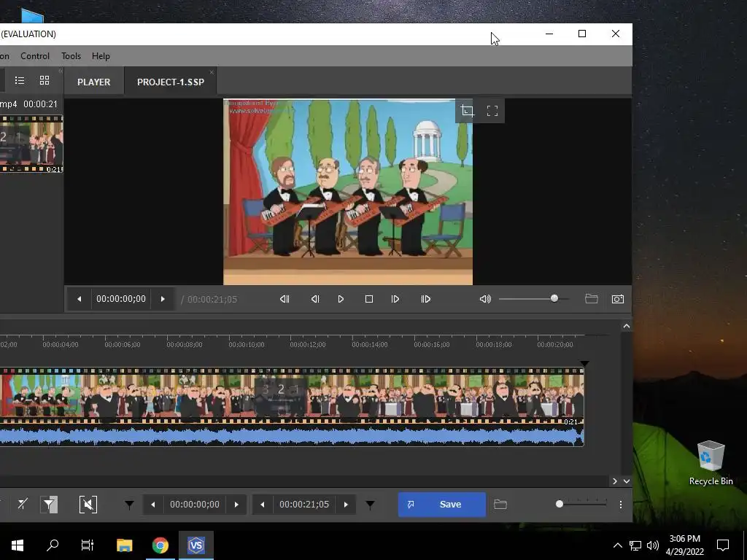Click the end marker triangle on timeline
Screen dimensions: 747x560
point(584,364)
